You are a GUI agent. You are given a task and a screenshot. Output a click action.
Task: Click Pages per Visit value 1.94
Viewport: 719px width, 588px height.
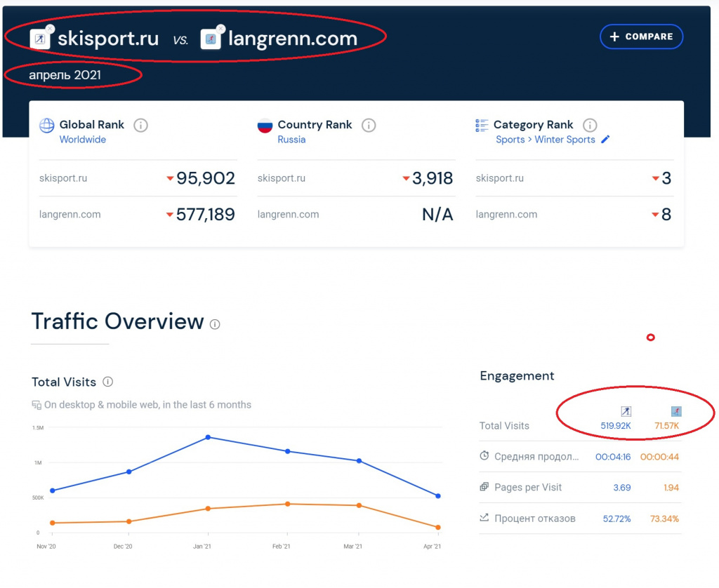point(671,488)
